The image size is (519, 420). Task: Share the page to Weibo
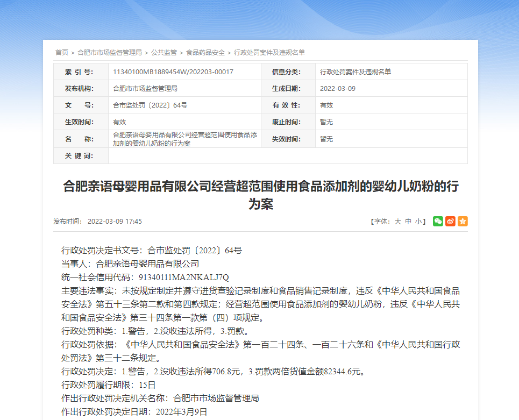(450, 221)
